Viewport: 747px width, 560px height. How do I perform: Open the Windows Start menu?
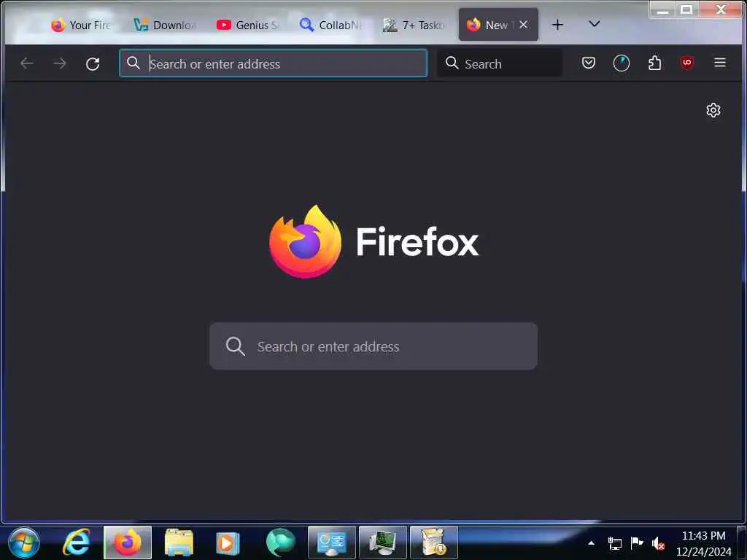tap(23, 542)
